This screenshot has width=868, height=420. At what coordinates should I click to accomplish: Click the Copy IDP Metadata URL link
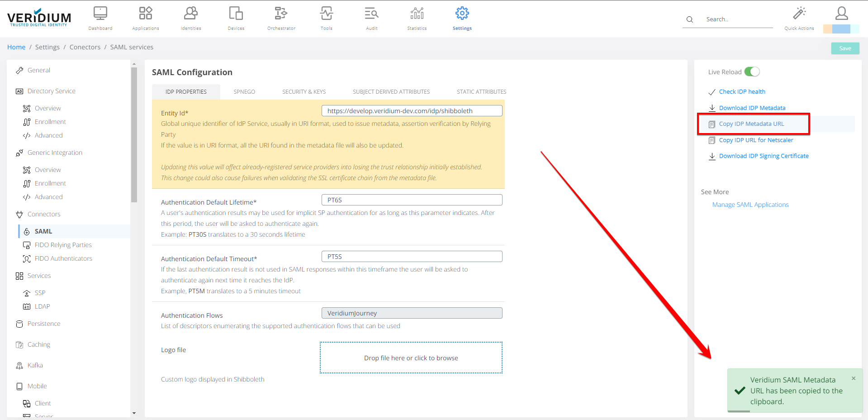point(751,124)
